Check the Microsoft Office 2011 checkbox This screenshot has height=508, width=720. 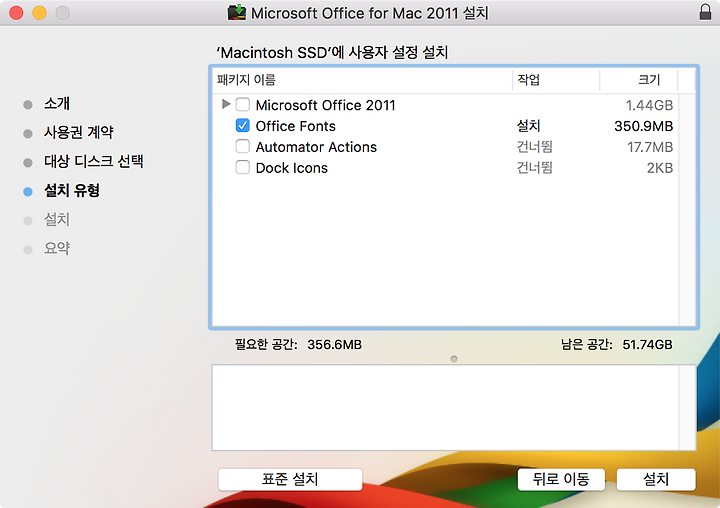(242, 105)
